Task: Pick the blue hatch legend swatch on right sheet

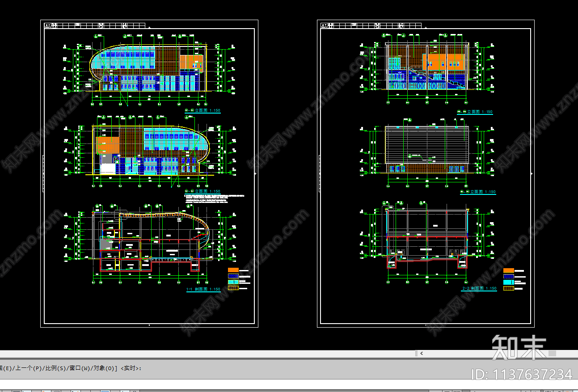Action: pos(509,276)
